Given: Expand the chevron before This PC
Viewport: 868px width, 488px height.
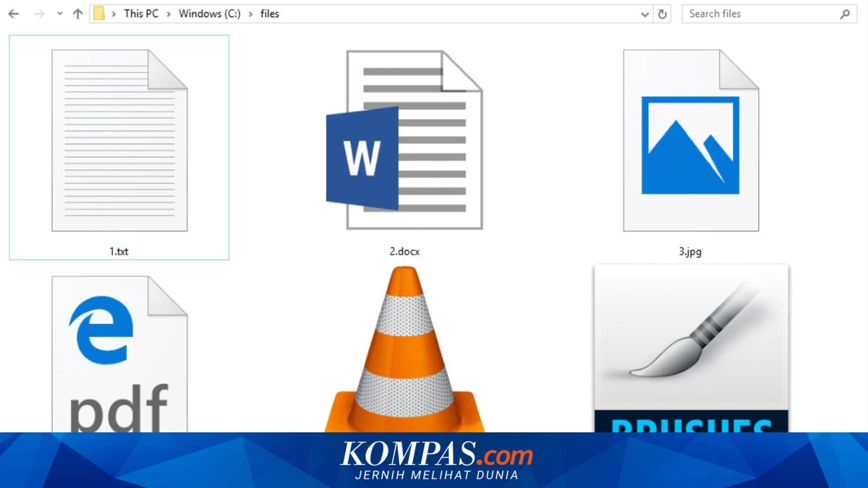Looking at the screenshot, I should click(114, 14).
